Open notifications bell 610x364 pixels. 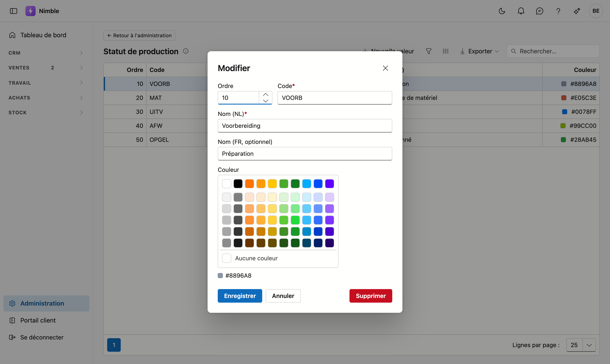click(x=521, y=11)
